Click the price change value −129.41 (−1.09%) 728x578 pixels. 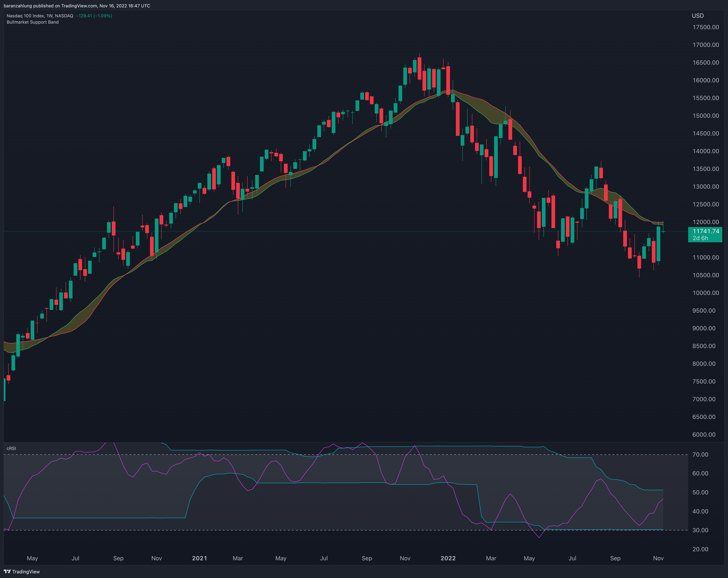point(94,16)
